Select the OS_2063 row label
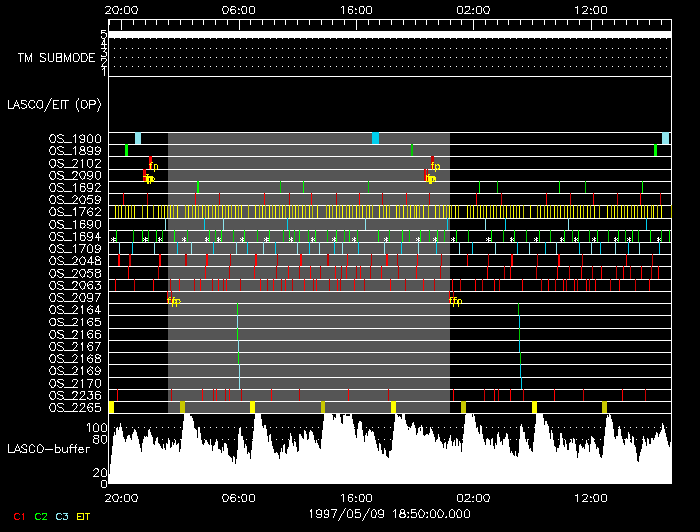 click(75, 285)
